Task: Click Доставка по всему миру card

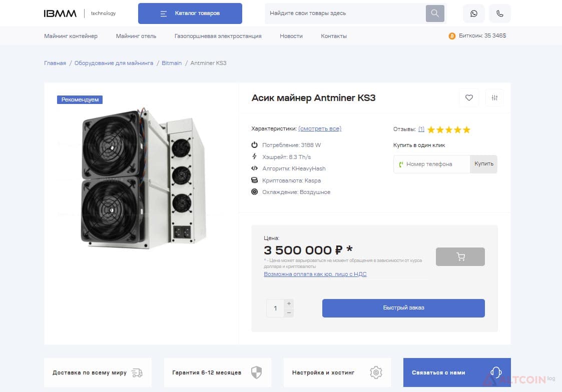Action: [98, 372]
